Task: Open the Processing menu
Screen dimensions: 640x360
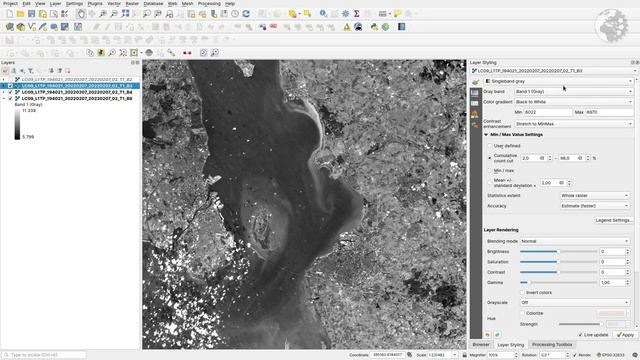Action: (x=209, y=4)
